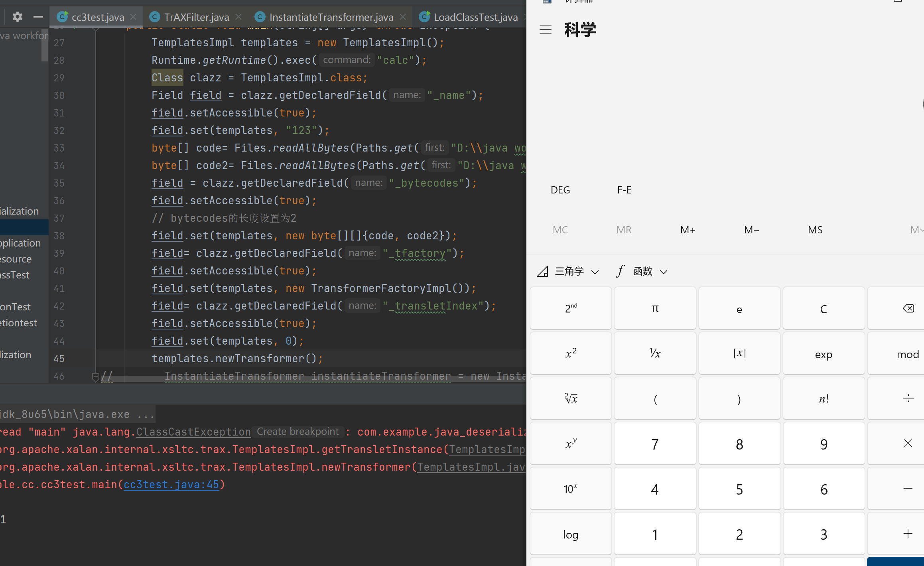The image size is (924, 566).
Task: Click the IDE settings gear icon
Action: click(17, 17)
